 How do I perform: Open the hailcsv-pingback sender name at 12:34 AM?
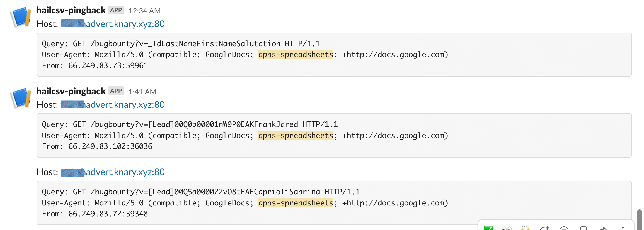coord(71,10)
